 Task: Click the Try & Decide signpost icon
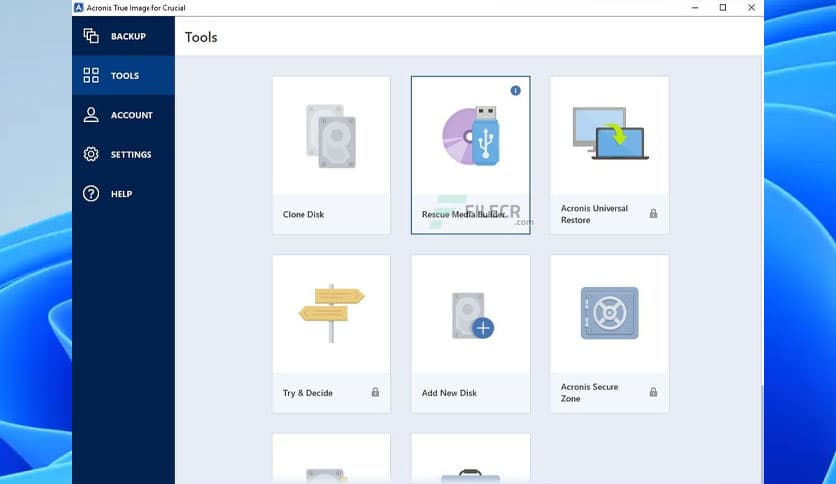point(331,313)
